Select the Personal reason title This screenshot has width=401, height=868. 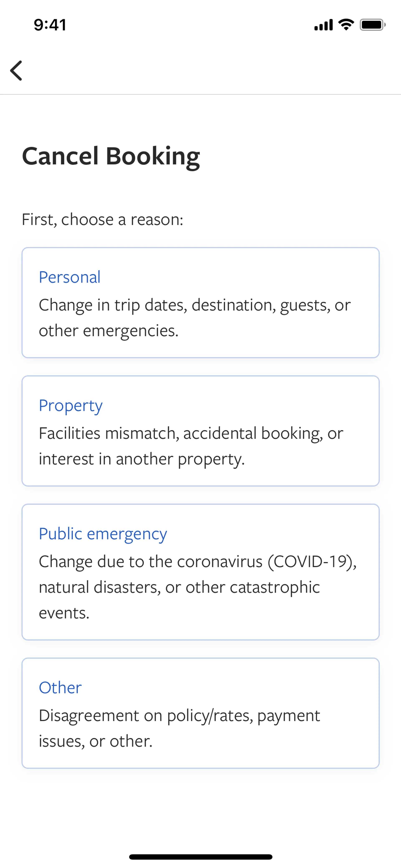[69, 277]
